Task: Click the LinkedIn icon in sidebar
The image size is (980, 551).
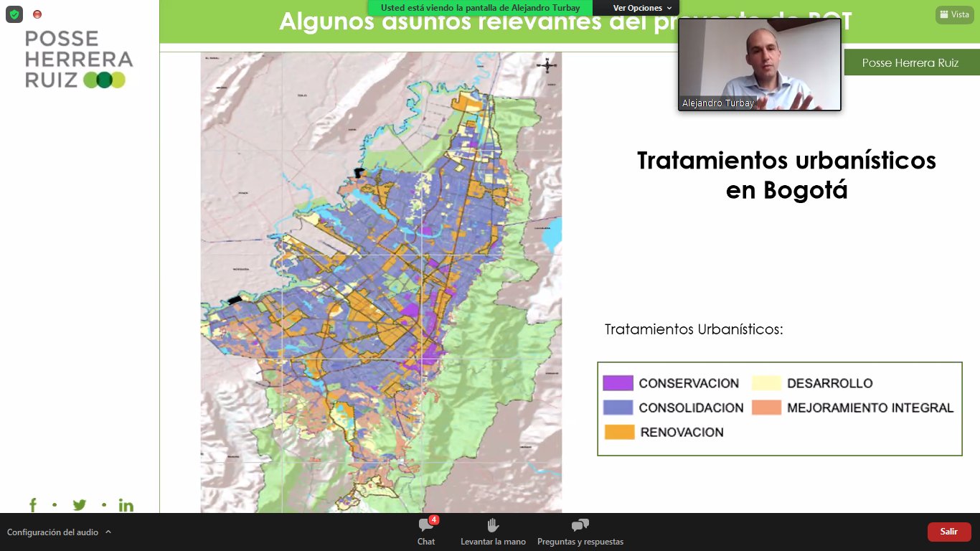Action: click(126, 505)
